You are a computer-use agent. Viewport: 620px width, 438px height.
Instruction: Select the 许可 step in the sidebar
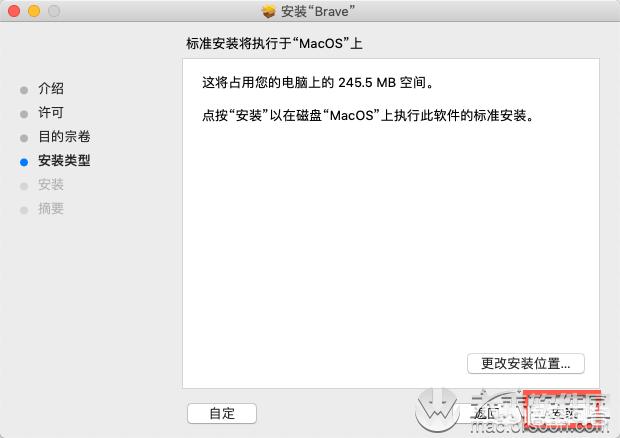pyautogui.click(x=51, y=113)
